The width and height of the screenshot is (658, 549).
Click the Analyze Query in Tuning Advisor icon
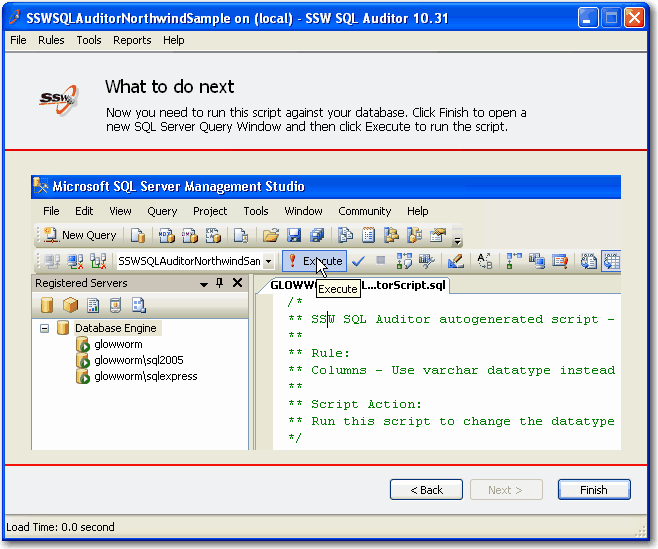427,261
